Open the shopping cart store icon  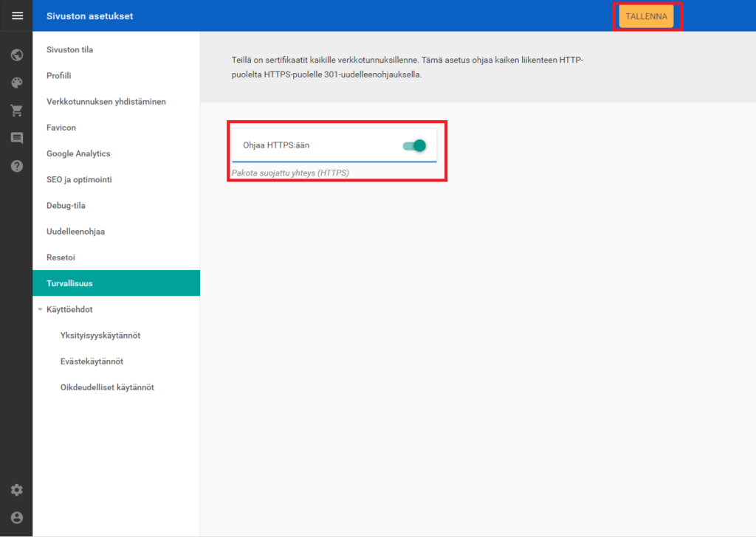(x=16, y=111)
